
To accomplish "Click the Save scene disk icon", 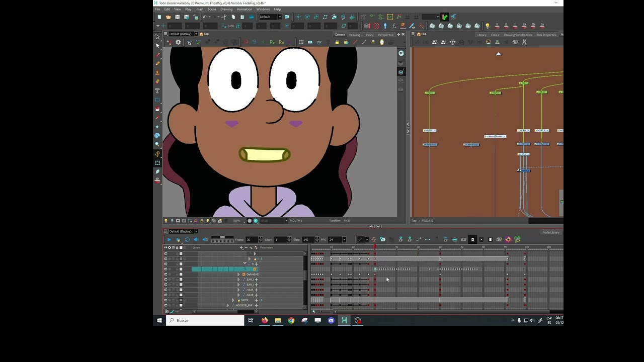I will coord(177,17).
